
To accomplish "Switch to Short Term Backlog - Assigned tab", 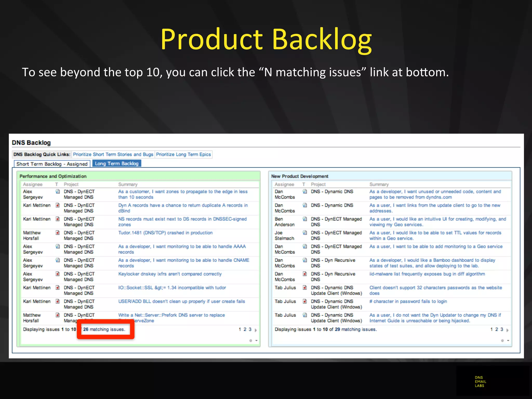I will [52, 164].
